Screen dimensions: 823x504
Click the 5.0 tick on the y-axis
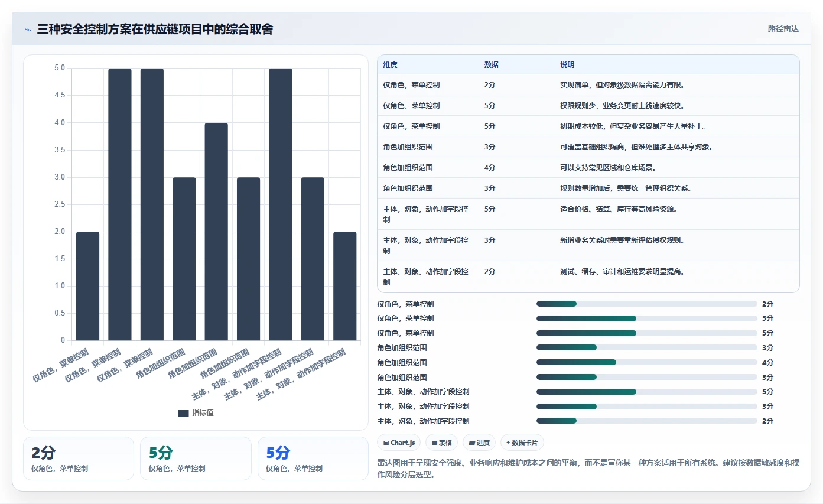pyautogui.click(x=60, y=68)
